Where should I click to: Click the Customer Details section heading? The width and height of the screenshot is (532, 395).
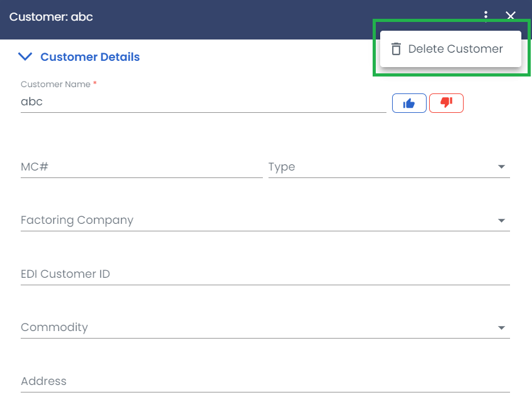(90, 57)
